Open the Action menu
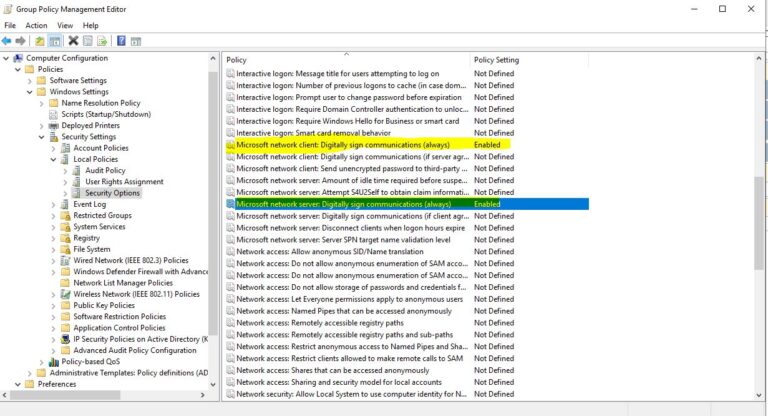The height and width of the screenshot is (416, 768). [x=36, y=25]
